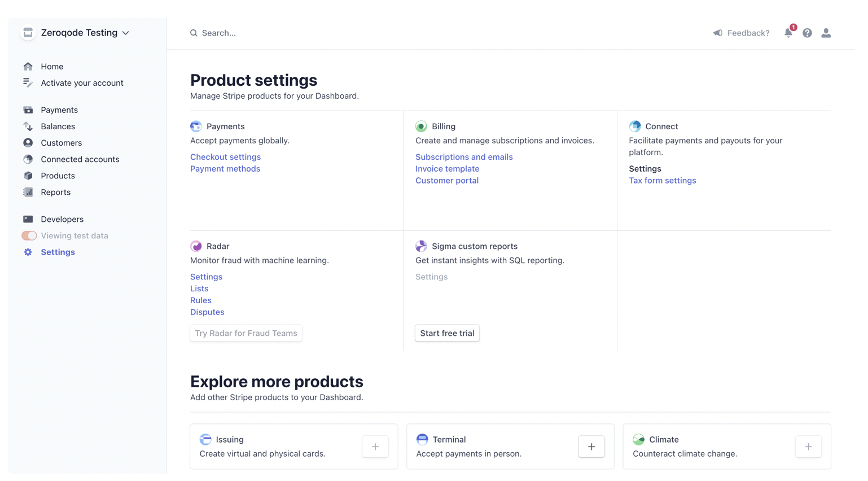Viewport: 868px width, 481px height.
Task: Select Products in the sidebar menu
Action: [28, 176]
